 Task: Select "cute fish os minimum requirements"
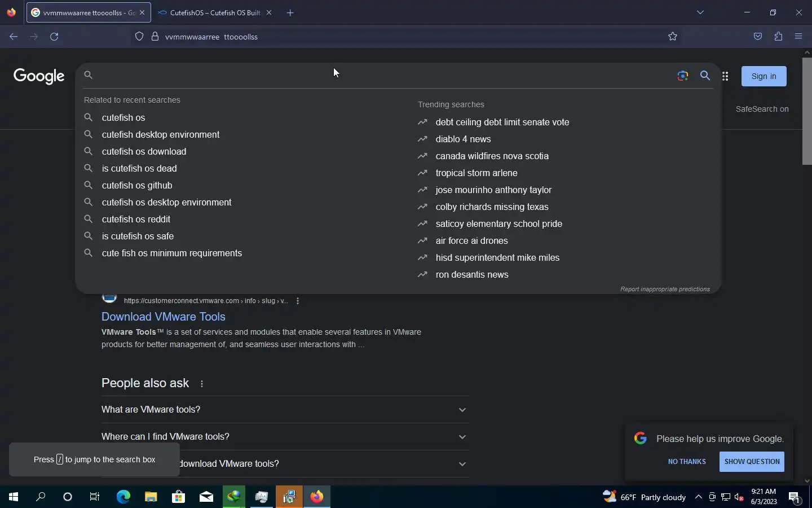(172, 253)
